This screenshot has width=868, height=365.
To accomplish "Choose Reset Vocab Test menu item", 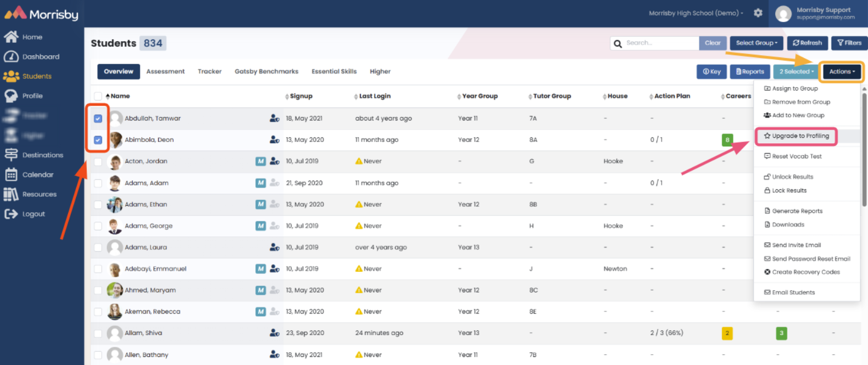I will (x=793, y=156).
